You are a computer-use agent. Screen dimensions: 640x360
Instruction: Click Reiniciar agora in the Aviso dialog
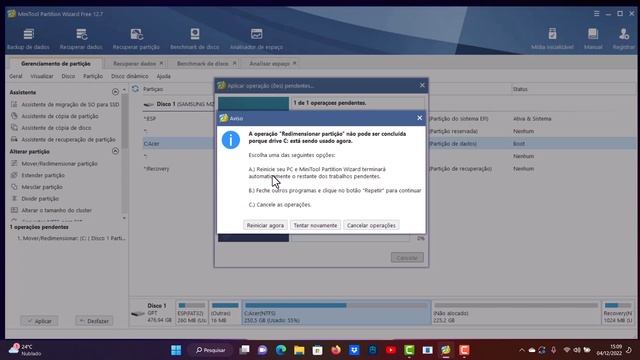click(x=265, y=225)
